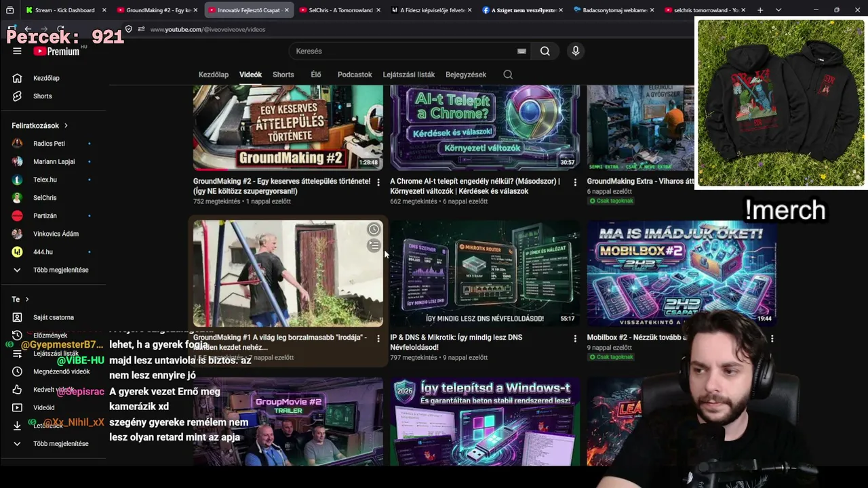Click the youtube.com address bar URL
This screenshot has height=488, width=868.
[x=208, y=29]
